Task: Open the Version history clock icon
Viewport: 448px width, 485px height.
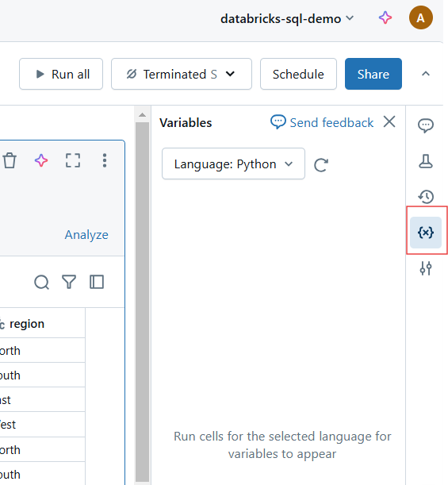Action: [426, 197]
